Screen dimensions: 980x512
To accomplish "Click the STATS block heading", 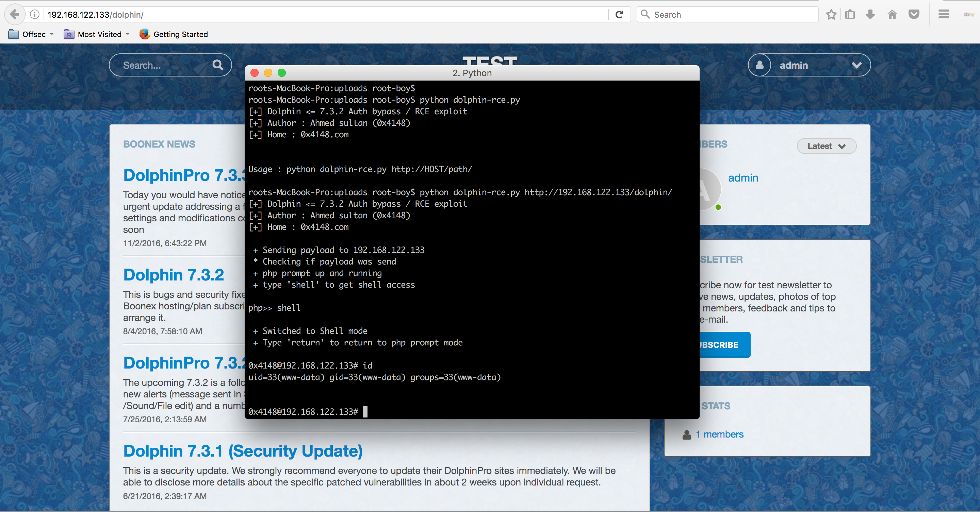I will (716, 406).
